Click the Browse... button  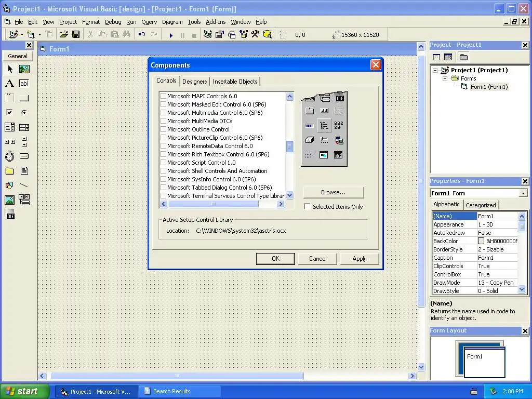[333, 192]
